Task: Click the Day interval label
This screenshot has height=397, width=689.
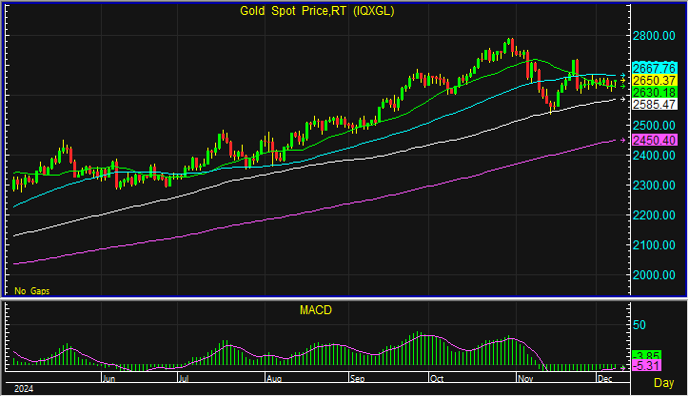Action: 664,383
